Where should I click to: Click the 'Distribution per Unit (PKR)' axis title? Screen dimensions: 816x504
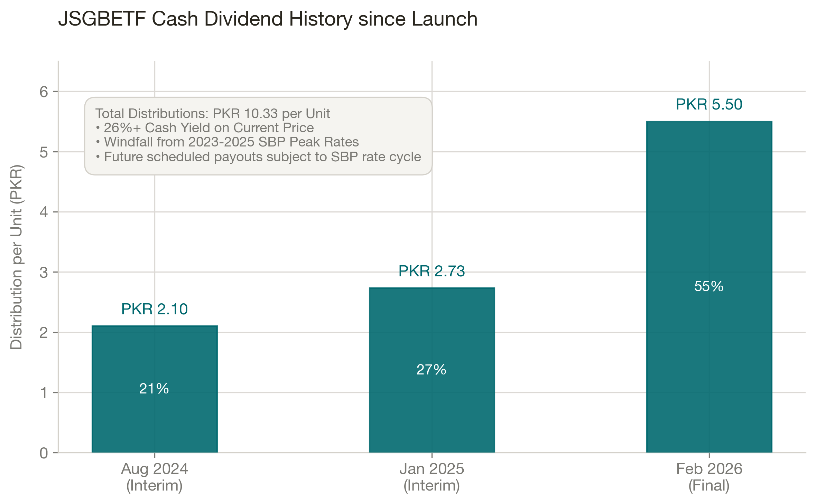16,257
